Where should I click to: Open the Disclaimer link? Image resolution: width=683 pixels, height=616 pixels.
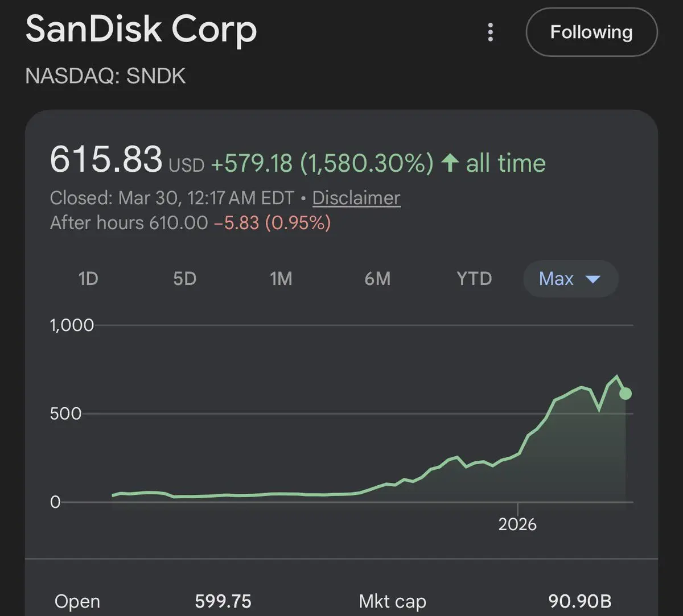356,198
